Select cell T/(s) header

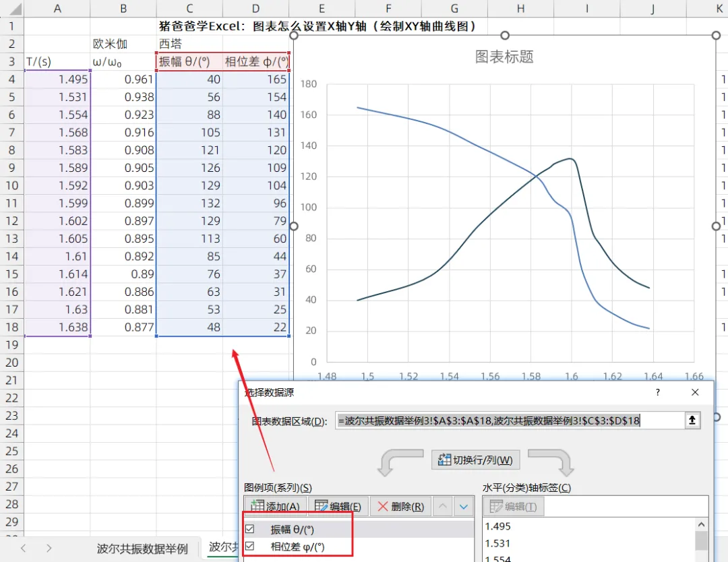click(x=57, y=62)
